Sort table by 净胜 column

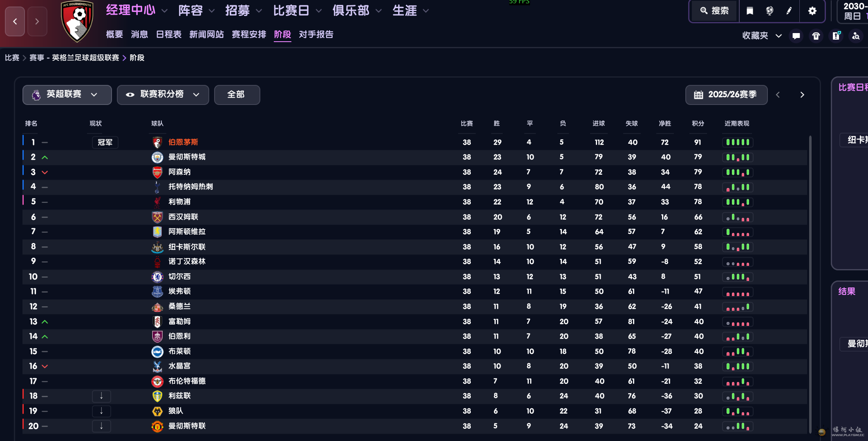click(665, 123)
